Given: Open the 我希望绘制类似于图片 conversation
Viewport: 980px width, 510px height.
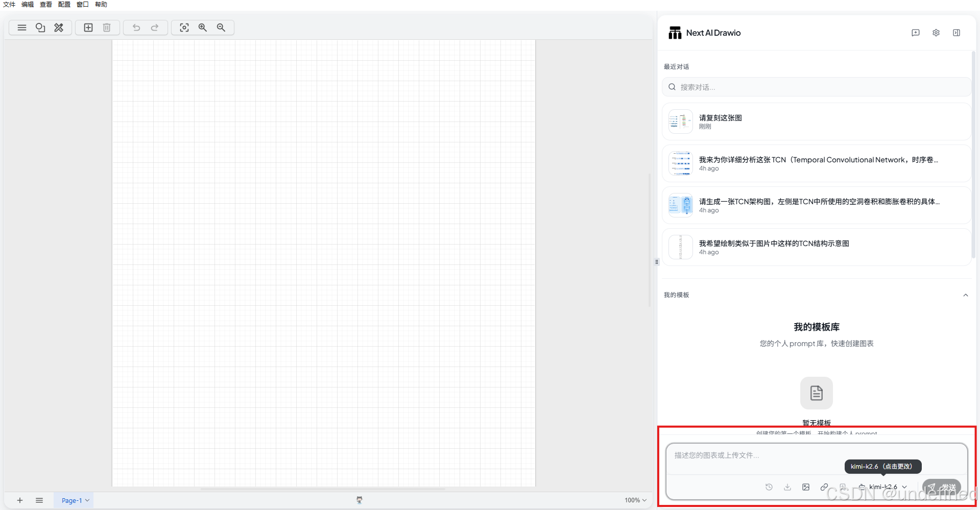Looking at the screenshot, I should [x=817, y=247].
